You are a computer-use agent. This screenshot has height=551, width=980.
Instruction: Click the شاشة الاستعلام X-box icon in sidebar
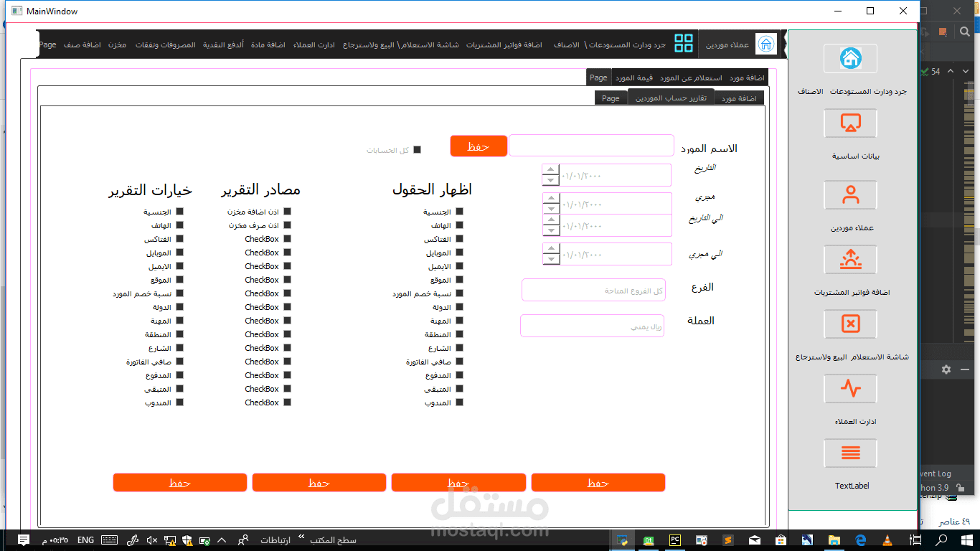point(850,324)
